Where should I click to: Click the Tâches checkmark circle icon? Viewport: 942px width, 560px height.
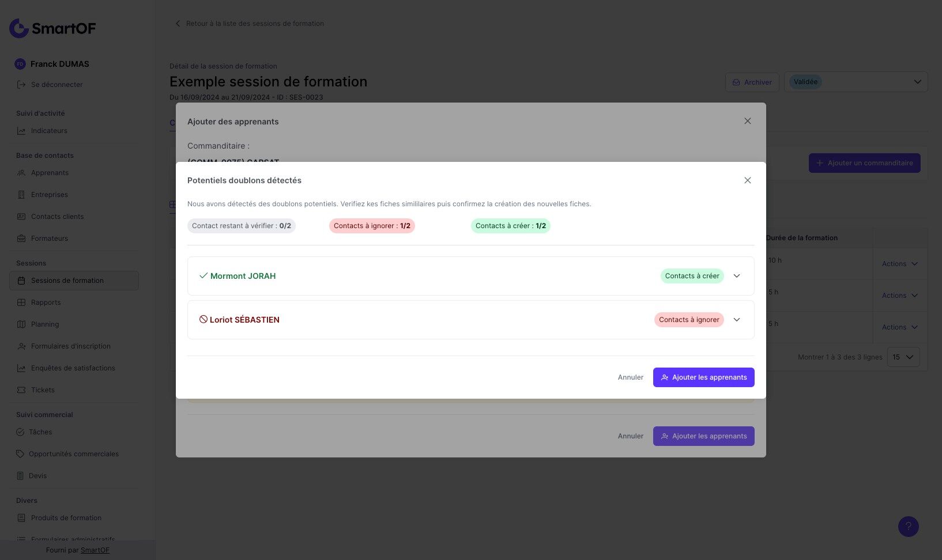(x=20, y=432)
